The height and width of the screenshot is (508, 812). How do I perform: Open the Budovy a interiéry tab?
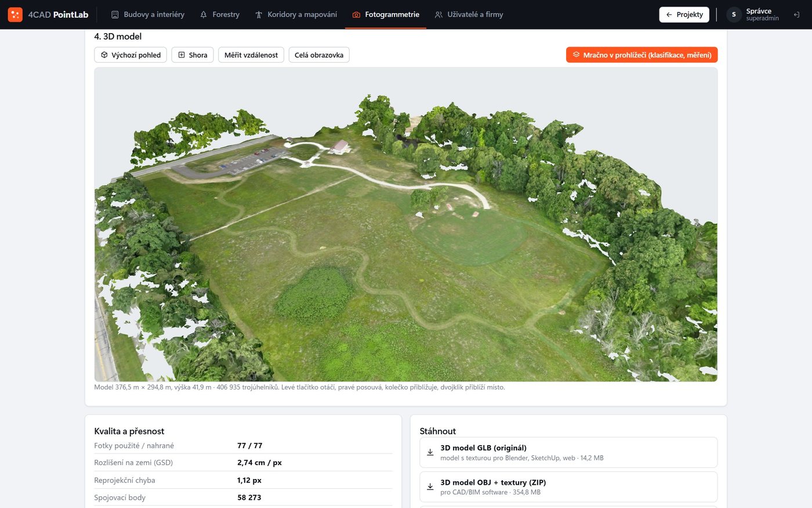(148, 15)
